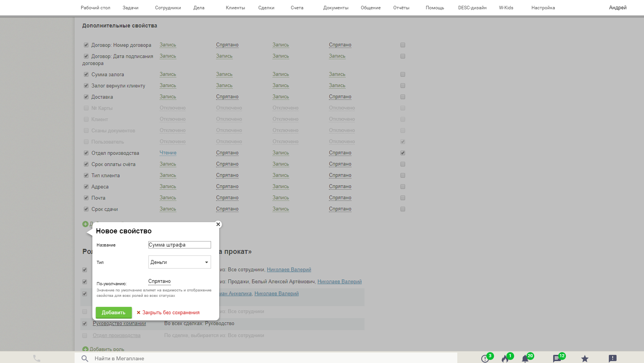Image resolution: width=644 pixels, height=363 pixels.
Task: Open first Отключено value in Клиент row
Action: pyautogui.click(x=172, y=119)
